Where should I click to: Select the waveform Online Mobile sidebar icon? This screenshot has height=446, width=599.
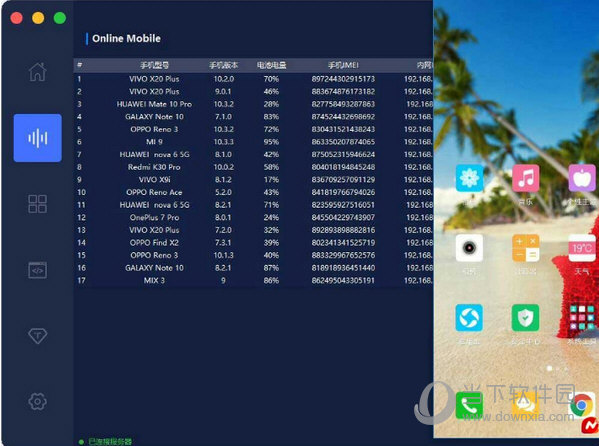37,138
